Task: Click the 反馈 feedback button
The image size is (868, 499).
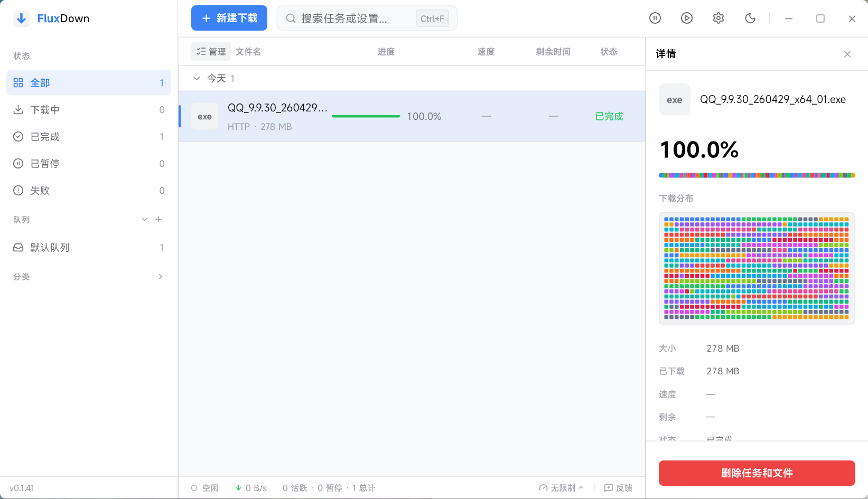Action: point(618,488)
